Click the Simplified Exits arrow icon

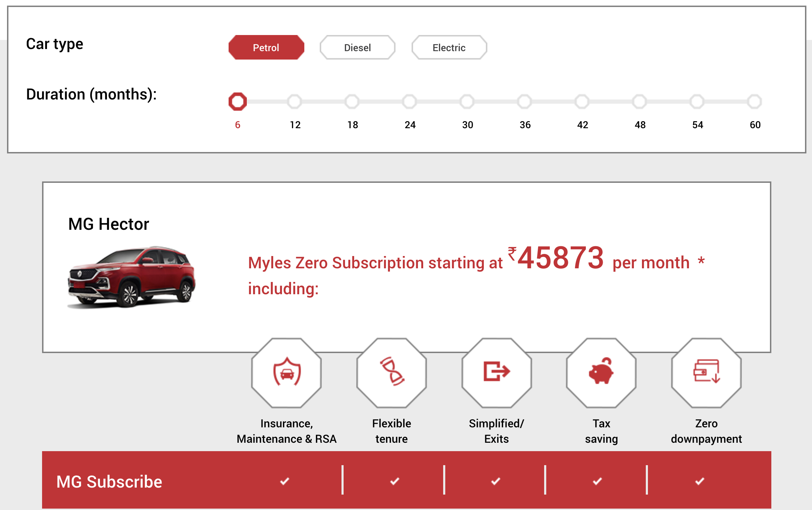pyautogui.click(x=497, y=373)
